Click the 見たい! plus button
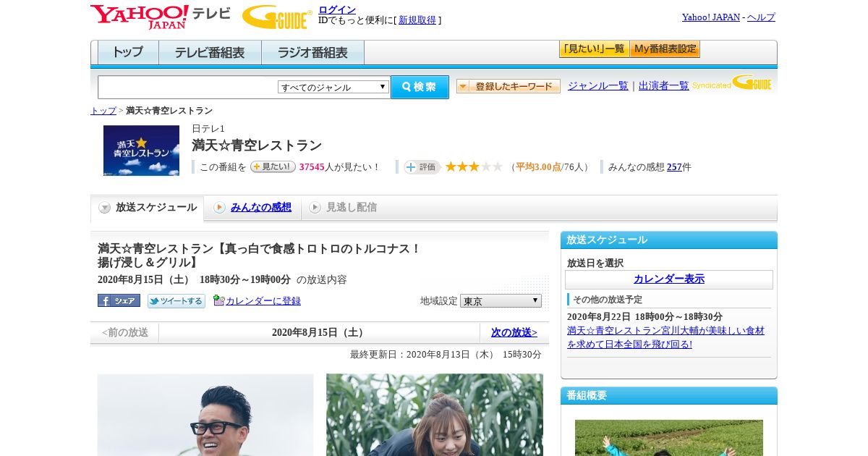 (x=273, y=166)
